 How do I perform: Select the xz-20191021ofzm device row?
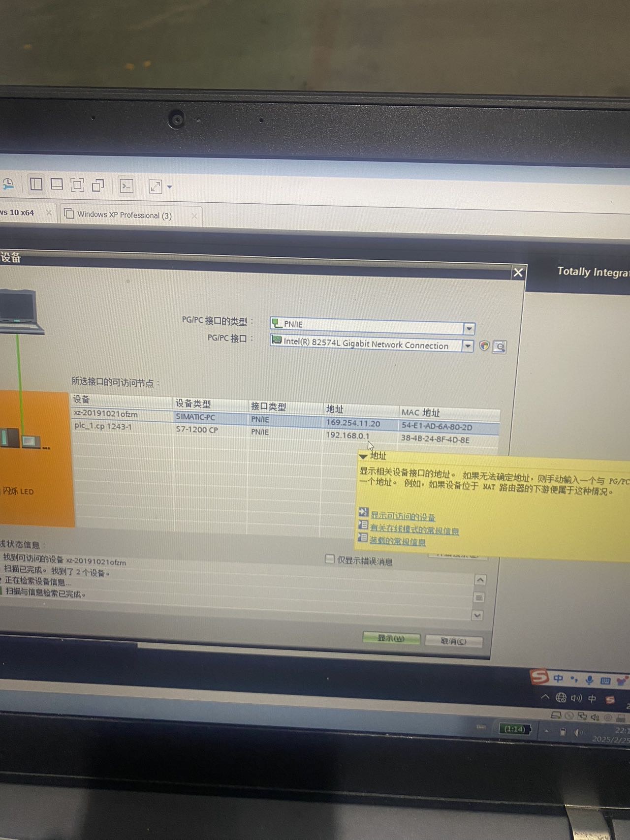point(285,420)
